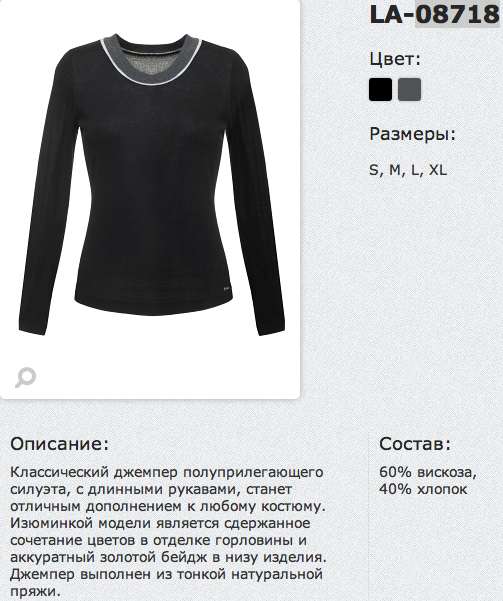Click the Состав heading
Image resolution: width=503 pixels, height=601 pixels.
click(x=416, y=444)
